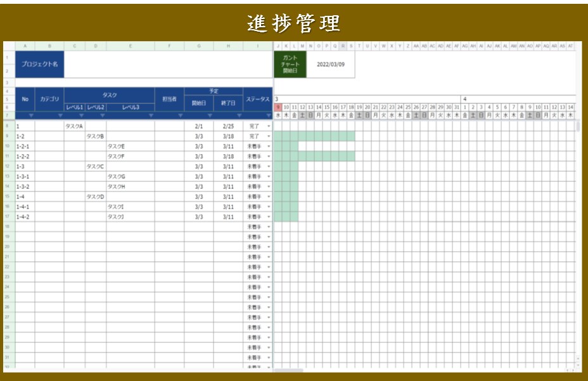The image size is (588, 381).
Task: Click the 予定 header cell
Action: point(214,91)
